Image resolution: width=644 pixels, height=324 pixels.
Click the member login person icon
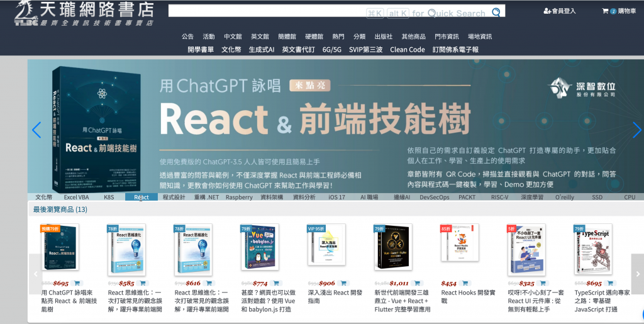tap(547, 11)
